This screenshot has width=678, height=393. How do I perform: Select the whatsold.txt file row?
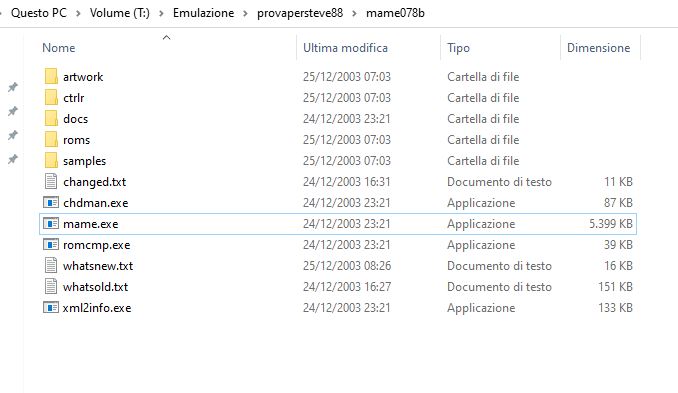(x=338, y=287)
